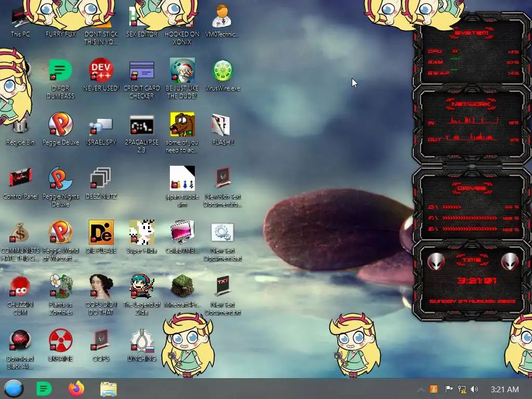Open the network status tray icon
Screen dimensions: 532x399
coord(462,389)
